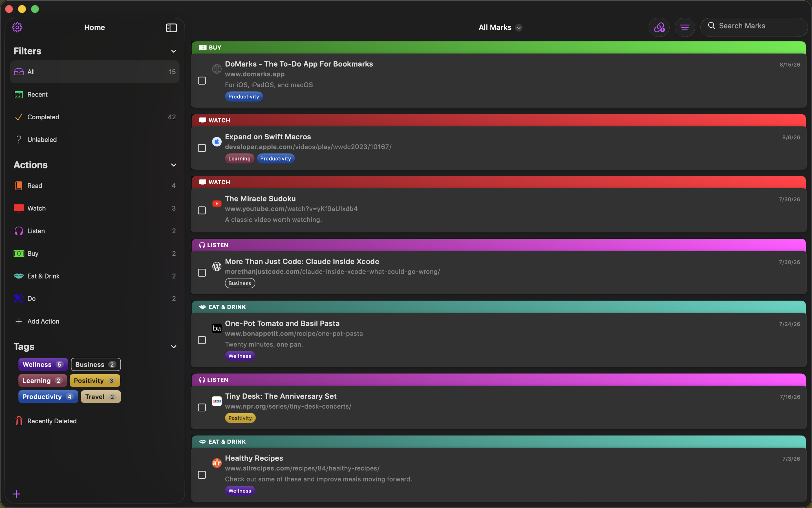Filter by Eat & Drink action

(95, 276)
